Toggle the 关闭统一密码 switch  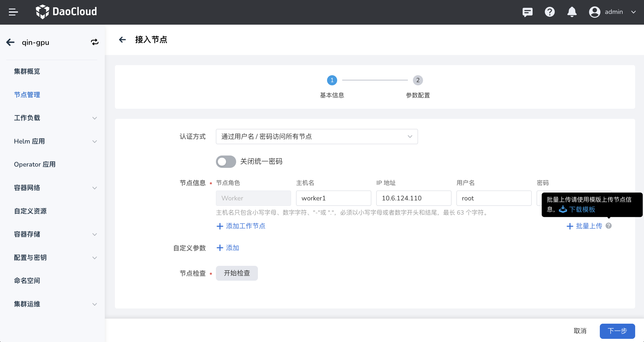tap(226, 162)
